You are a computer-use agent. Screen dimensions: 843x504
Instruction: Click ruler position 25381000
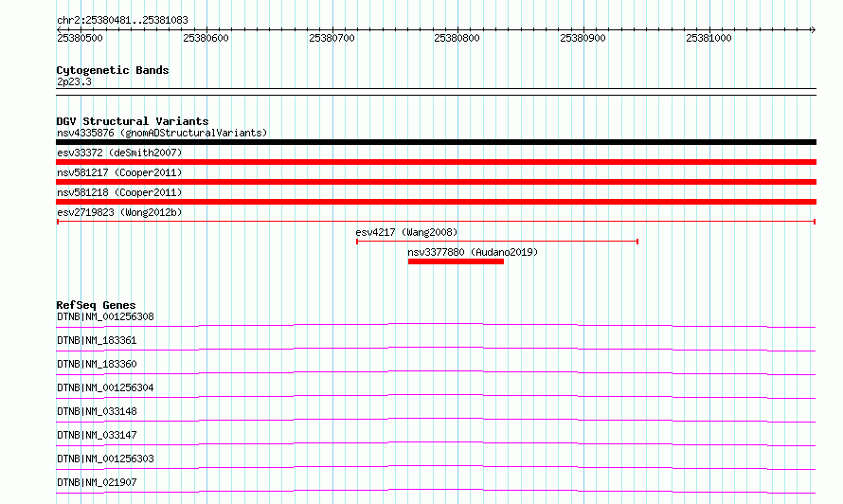coord(708,38)
